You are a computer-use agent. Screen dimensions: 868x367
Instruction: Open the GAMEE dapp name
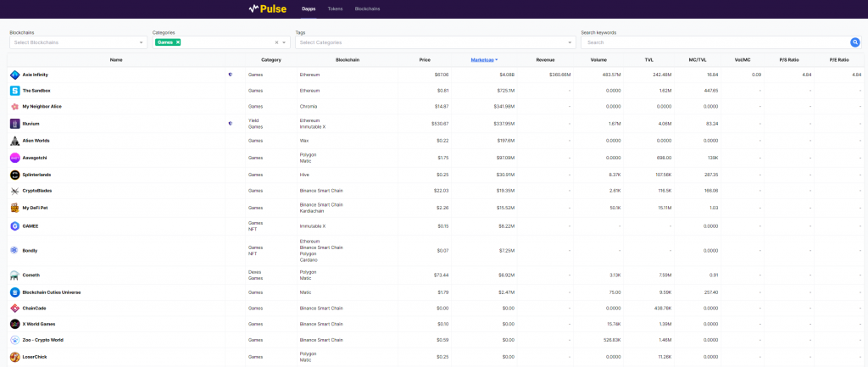pos(31,225)
